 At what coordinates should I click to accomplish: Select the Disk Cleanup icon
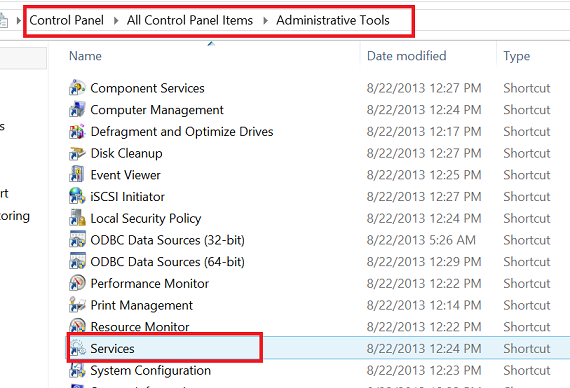coord(77,153)
